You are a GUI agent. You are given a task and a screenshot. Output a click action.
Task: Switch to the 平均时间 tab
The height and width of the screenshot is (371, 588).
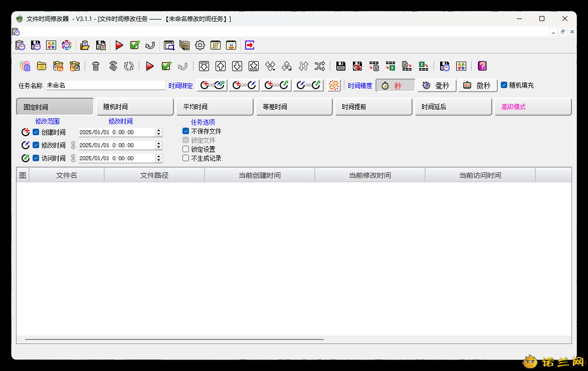[215, 107]
